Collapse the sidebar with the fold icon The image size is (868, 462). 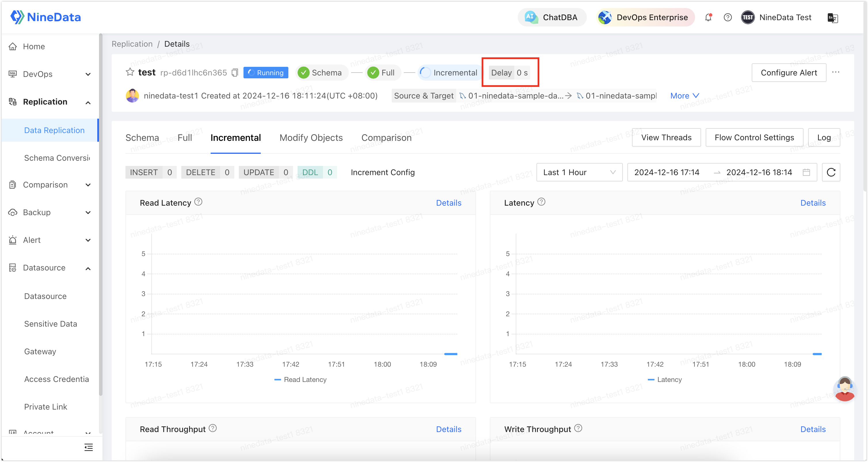coord(89,448)
